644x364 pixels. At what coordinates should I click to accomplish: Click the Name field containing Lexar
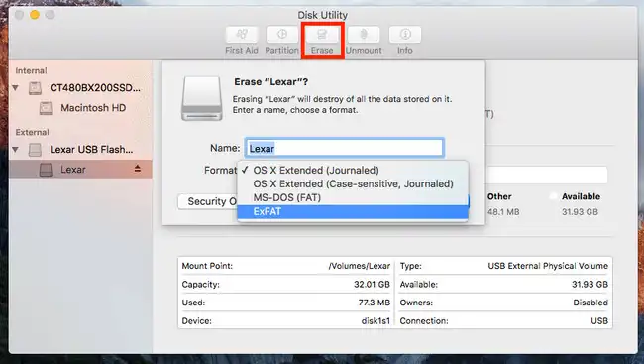tap(344, 148)
